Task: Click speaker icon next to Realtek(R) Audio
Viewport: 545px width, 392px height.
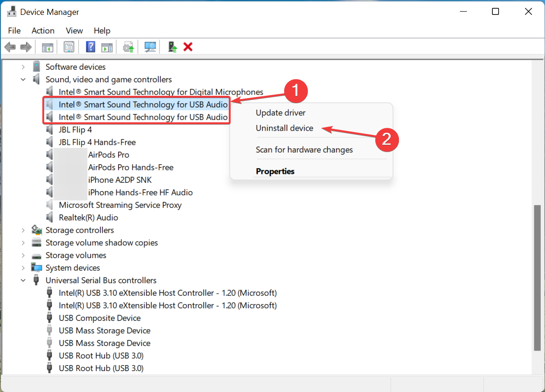Action: click(x=49, y=217)
